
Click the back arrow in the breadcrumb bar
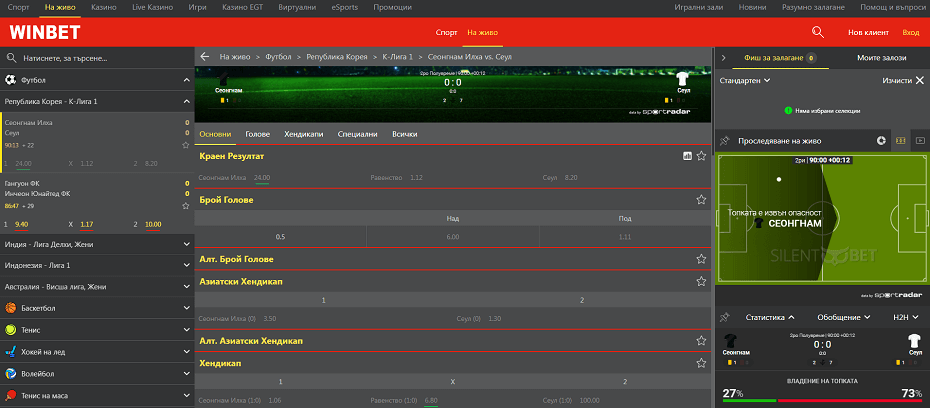click(205, 57)
